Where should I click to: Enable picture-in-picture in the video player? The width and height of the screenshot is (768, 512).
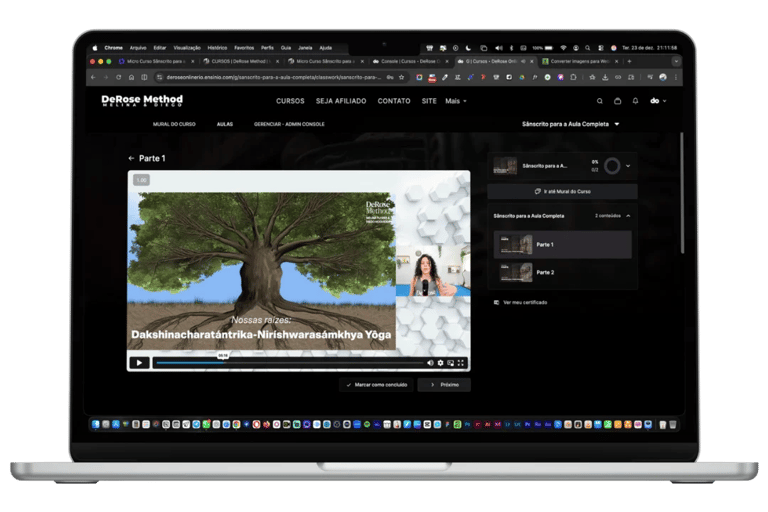[x=450, y=363]
